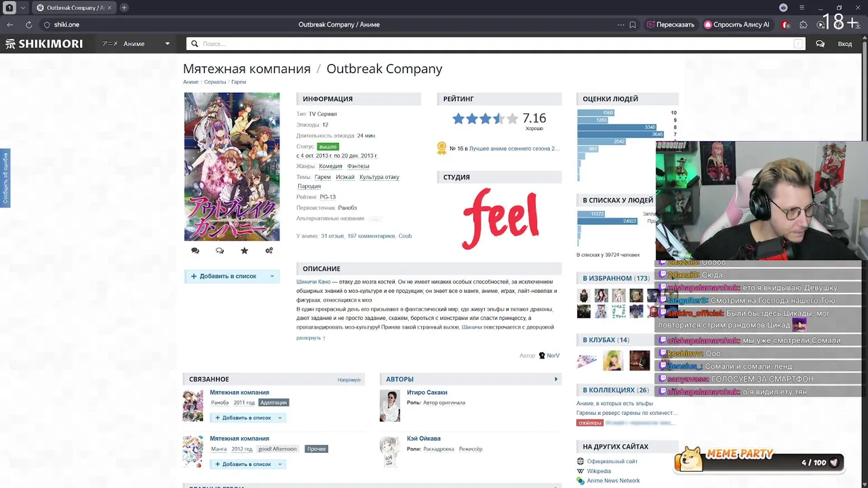Open the Итиро Сакаки author link

coord(427,392)
